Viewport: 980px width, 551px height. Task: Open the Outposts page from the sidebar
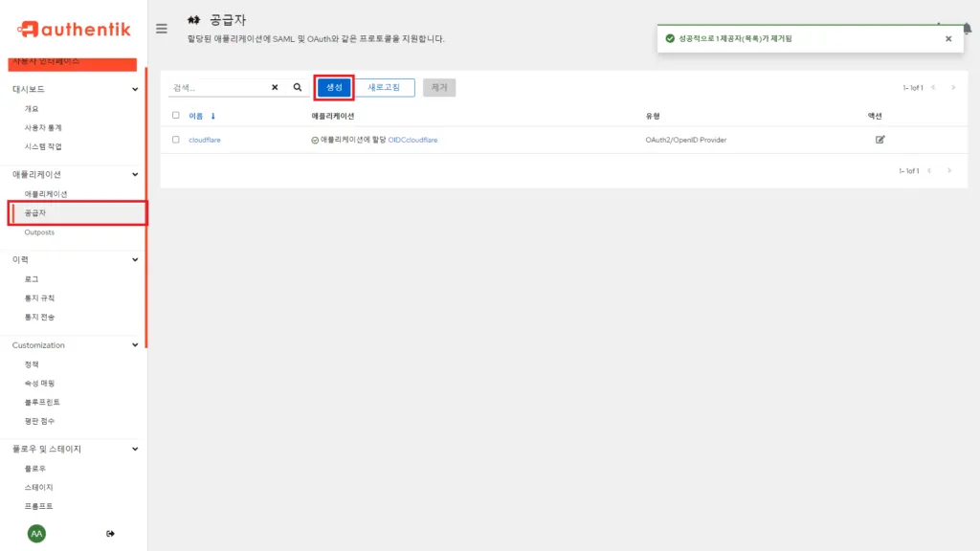pyautogui.click(x=40, y=231)
